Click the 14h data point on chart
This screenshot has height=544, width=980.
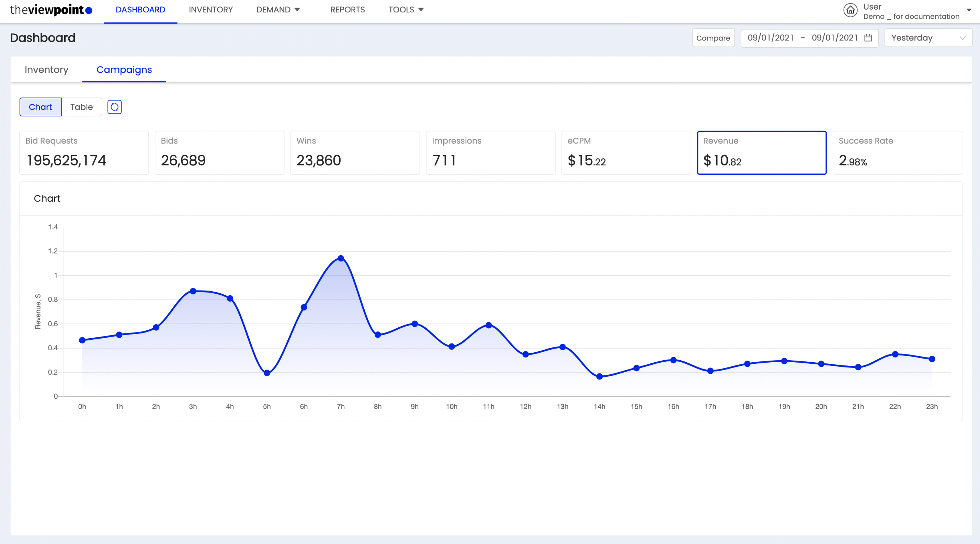point(600,377)
